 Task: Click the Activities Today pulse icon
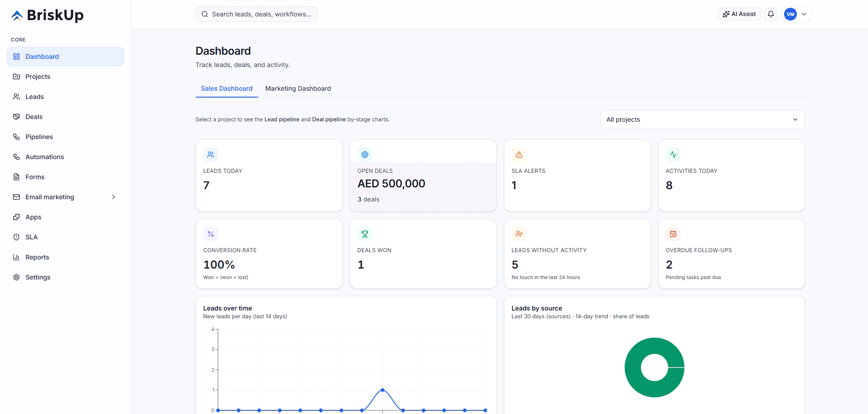[x=673, y=155]
